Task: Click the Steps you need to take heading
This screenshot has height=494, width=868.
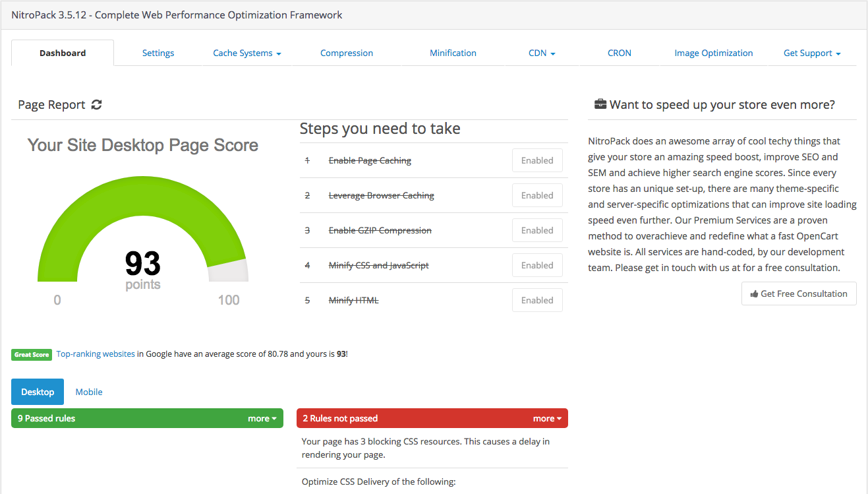Action: [x=380, y=129]
